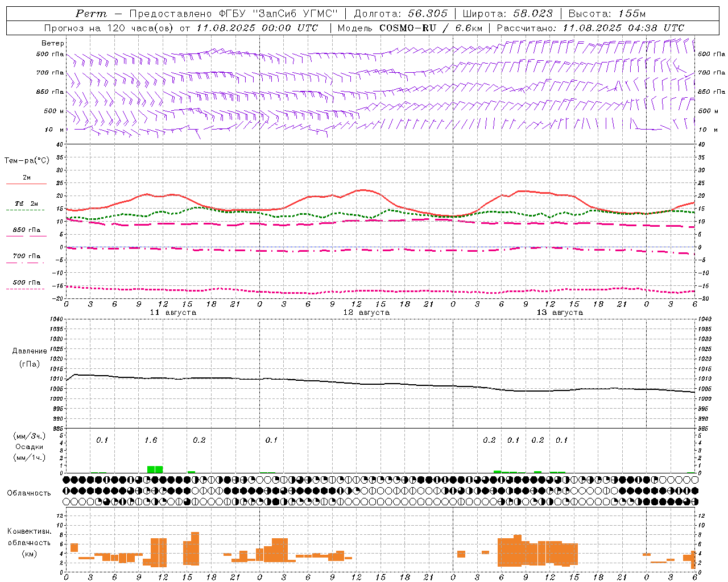Image resolution: width=728 pixels, height=582 pixels.
Task: Click the "Долгота: 56.305" longitude value
Action: coord(401,14)
